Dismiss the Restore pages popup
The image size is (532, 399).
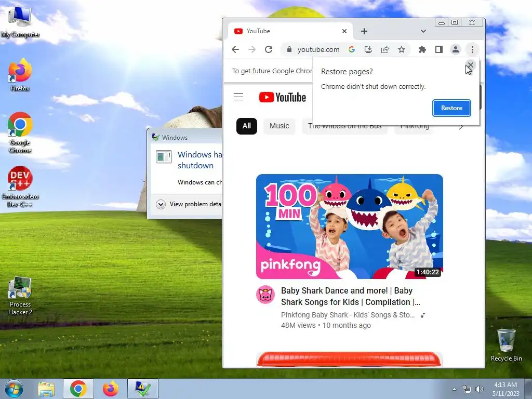[x=470, y=65]
